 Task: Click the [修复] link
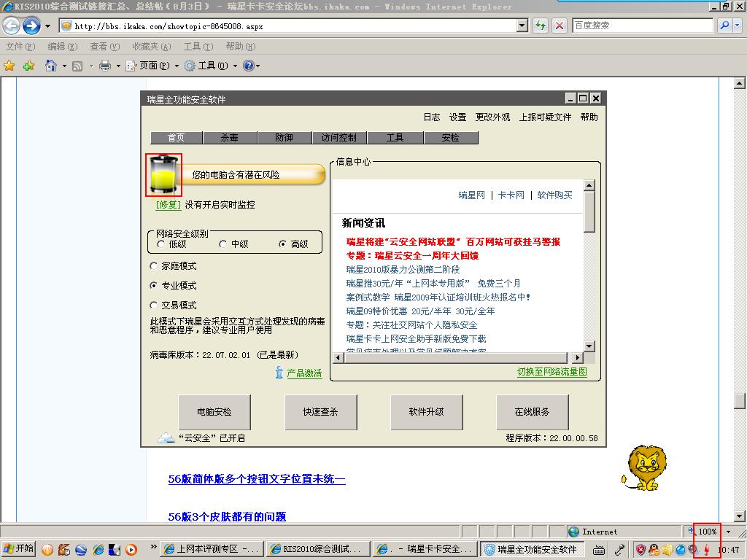(169, 205)
